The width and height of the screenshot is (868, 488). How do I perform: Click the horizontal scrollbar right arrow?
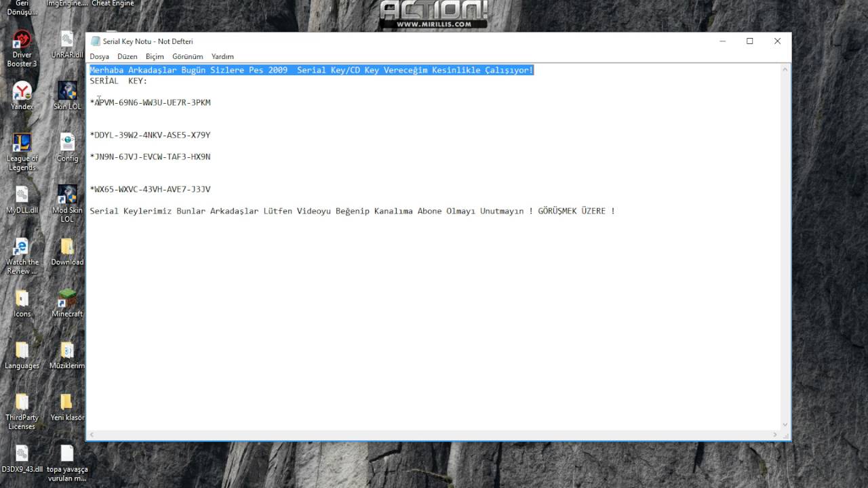775,435
